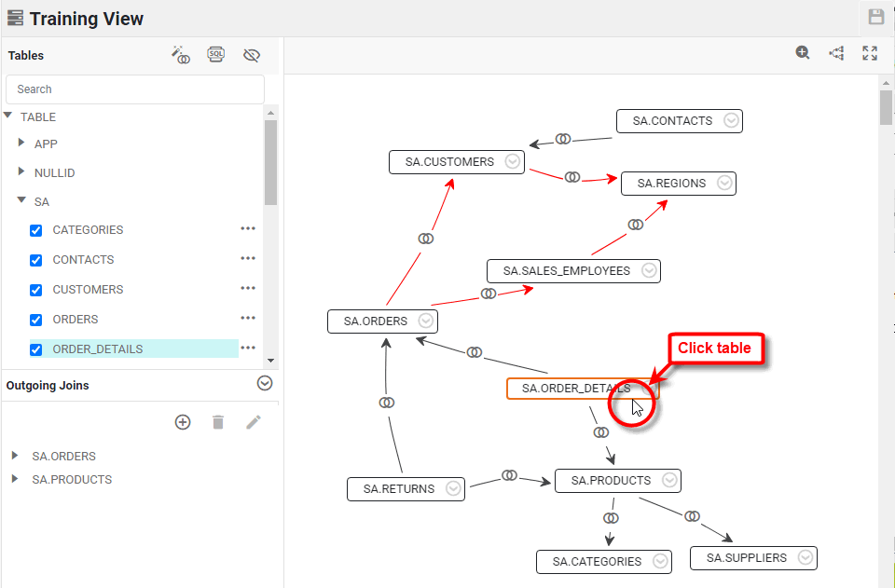Uncheck the ORDERS table checkbox

[x=36, y=321]
